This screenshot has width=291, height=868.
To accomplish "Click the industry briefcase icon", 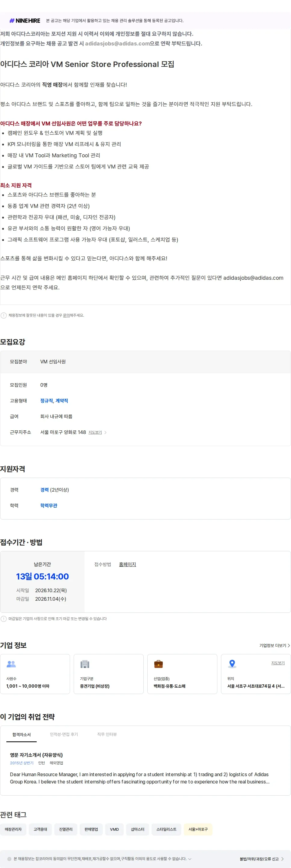I will pyautogui.click(x=159, y=664).
